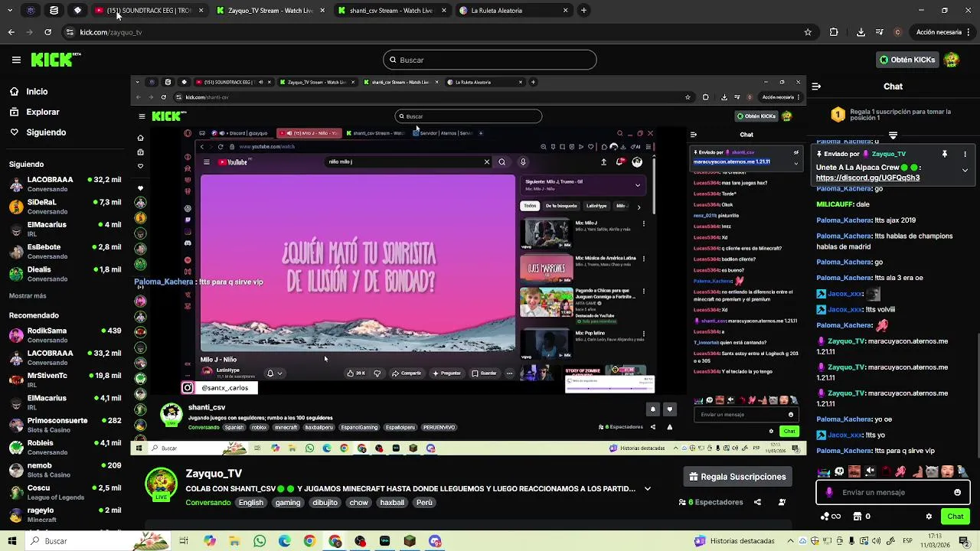Go to Inicio in sidebar
The width and height of the screenshot is (980, 551).
(37, 91)
